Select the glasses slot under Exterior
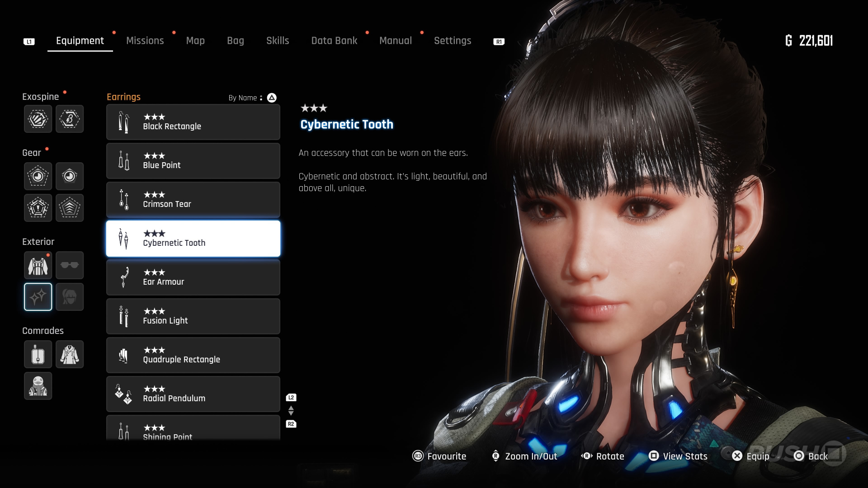 coord(70,265)
